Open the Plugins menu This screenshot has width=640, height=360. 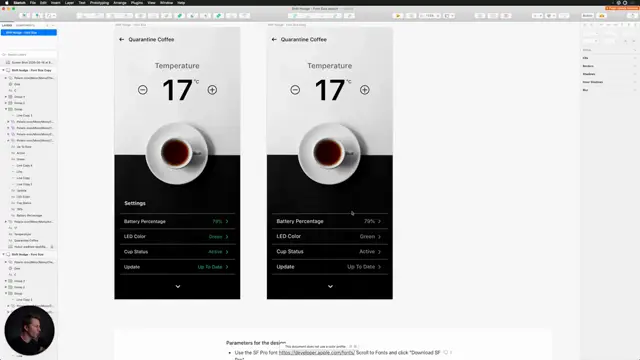click(137, 2)
